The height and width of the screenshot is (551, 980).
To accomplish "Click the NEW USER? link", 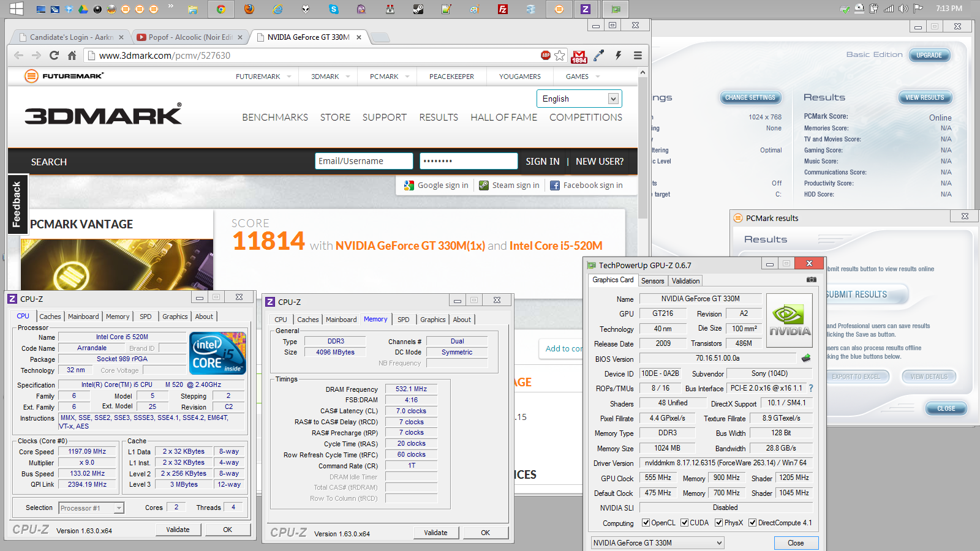I will 600,162.
